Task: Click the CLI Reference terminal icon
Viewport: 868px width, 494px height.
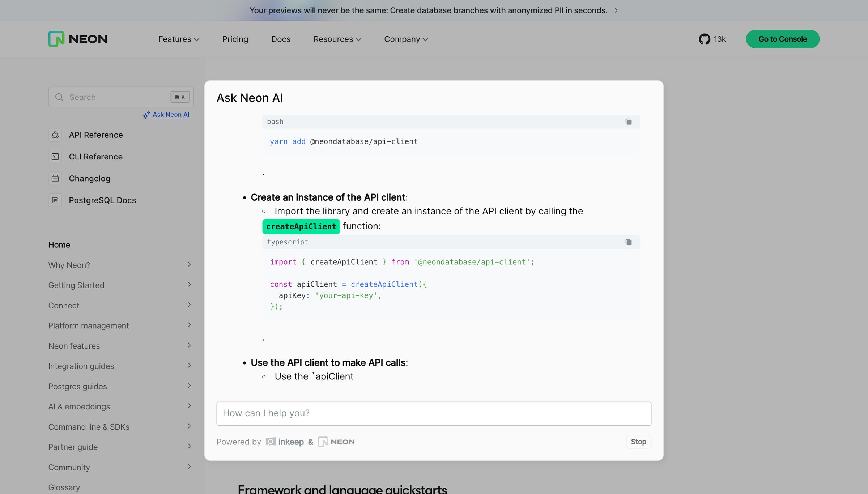Action: 55,157
